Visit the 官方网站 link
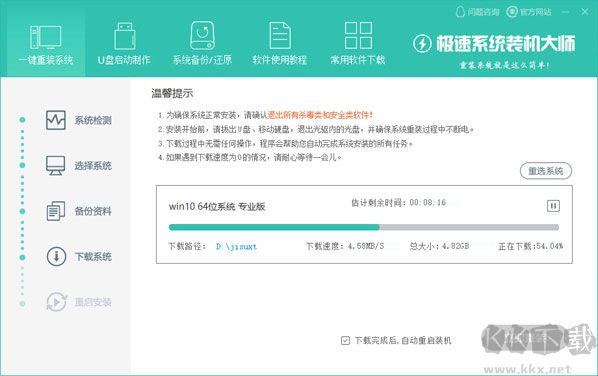Image resolution: width=598 pixels, height=376 pixels. (535, 12)
